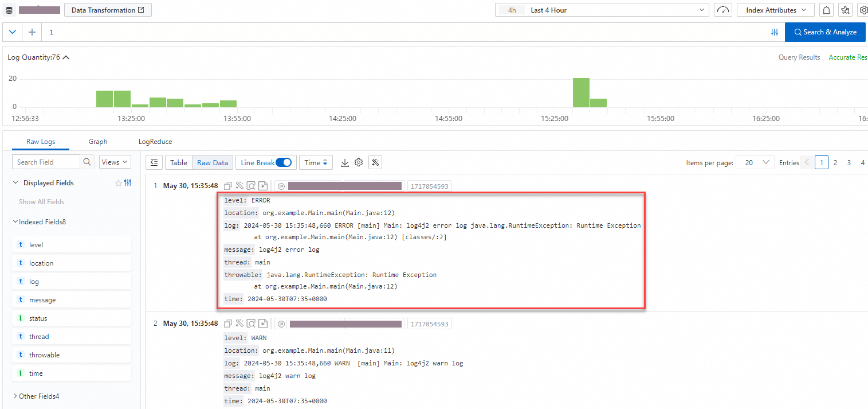The image size is (868, 409).
Task: Select the thread indexed field
Action: (x=72, y=337)
